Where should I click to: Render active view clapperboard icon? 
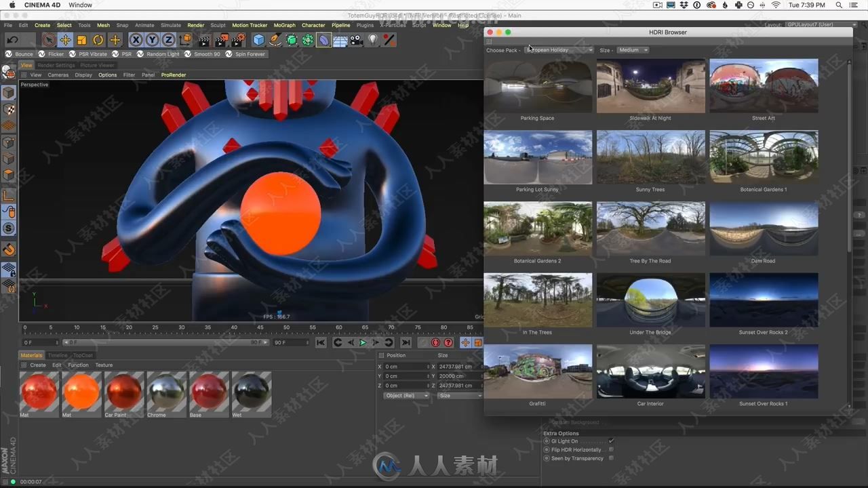[x=204, y=40]
